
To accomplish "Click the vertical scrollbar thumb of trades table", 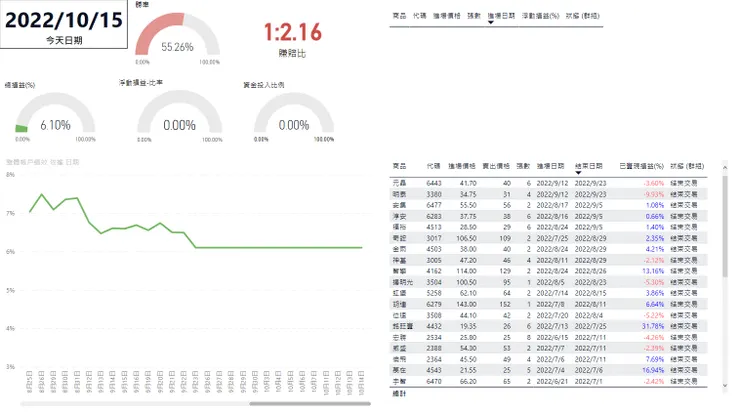I will [x=725, y=227].
